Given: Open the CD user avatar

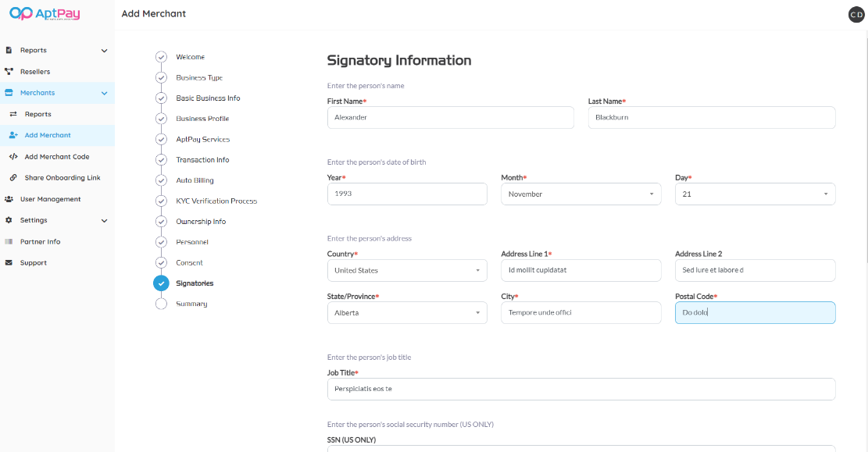Looking at the screenshot, I should (856, 14).
